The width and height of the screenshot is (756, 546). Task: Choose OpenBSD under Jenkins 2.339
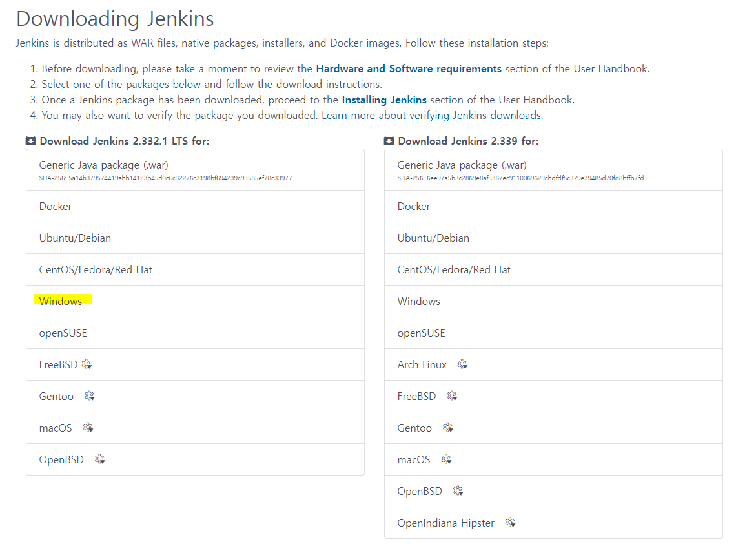click(x=553, y=491)
